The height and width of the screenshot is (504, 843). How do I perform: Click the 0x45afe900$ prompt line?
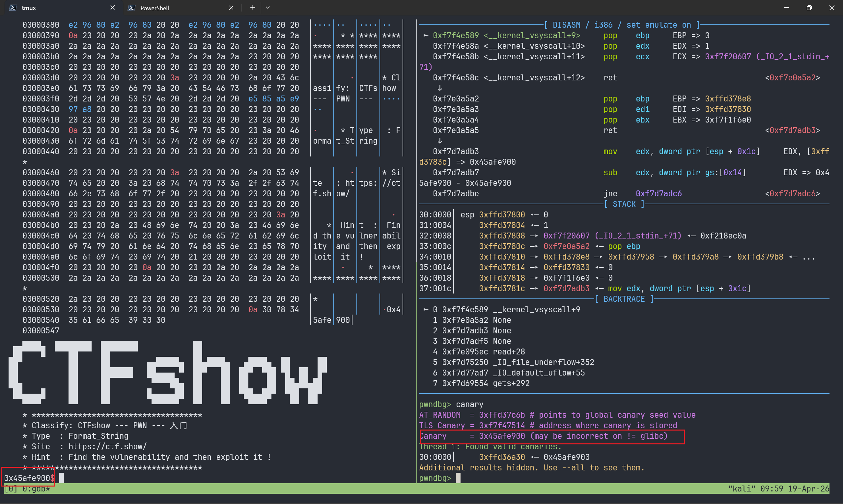(29, 478)
